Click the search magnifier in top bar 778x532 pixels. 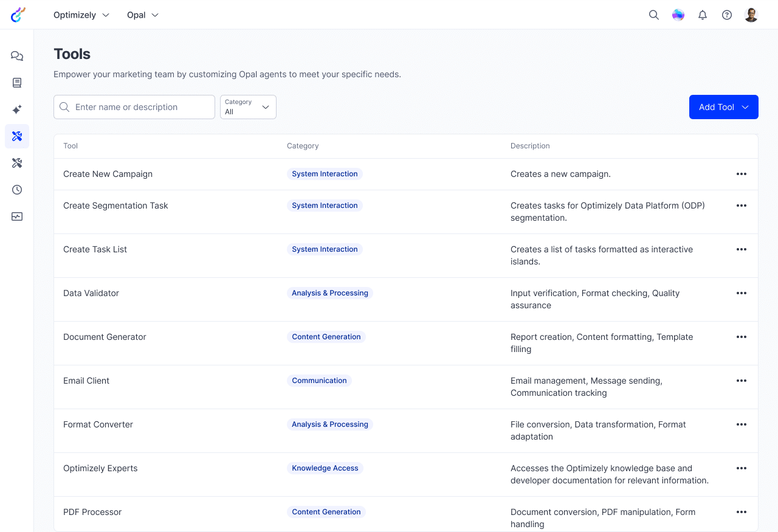(654, 15)
